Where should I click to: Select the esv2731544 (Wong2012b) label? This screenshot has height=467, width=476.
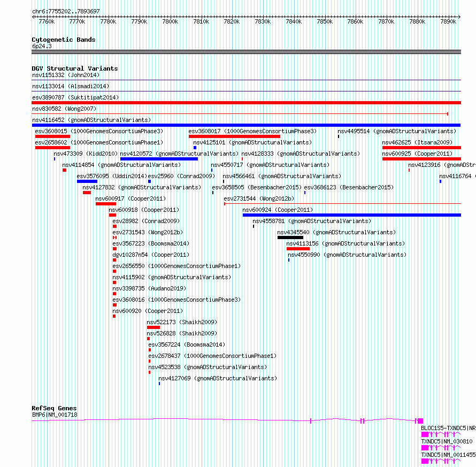pos(259,198)
